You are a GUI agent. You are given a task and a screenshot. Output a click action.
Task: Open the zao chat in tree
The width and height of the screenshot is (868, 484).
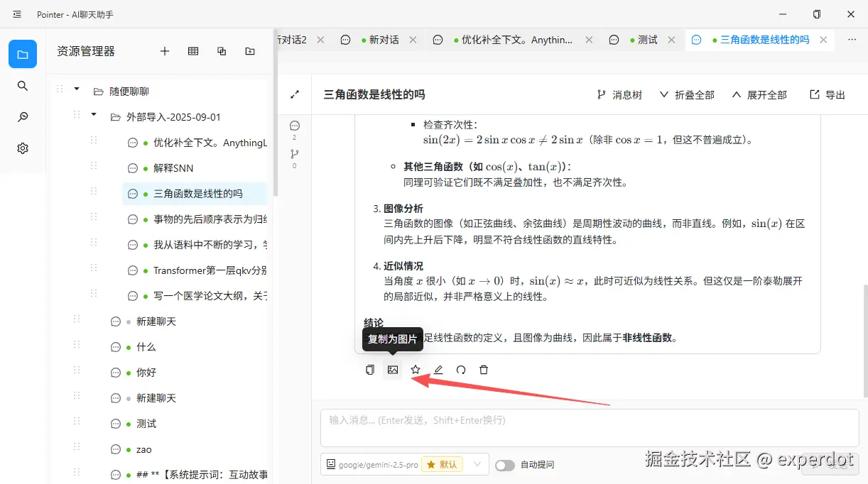coord(186,449)
